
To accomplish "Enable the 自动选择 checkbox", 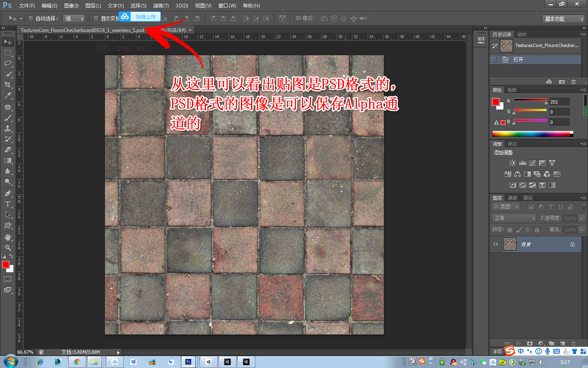I will pyautogui.click(x=30, y=18).
